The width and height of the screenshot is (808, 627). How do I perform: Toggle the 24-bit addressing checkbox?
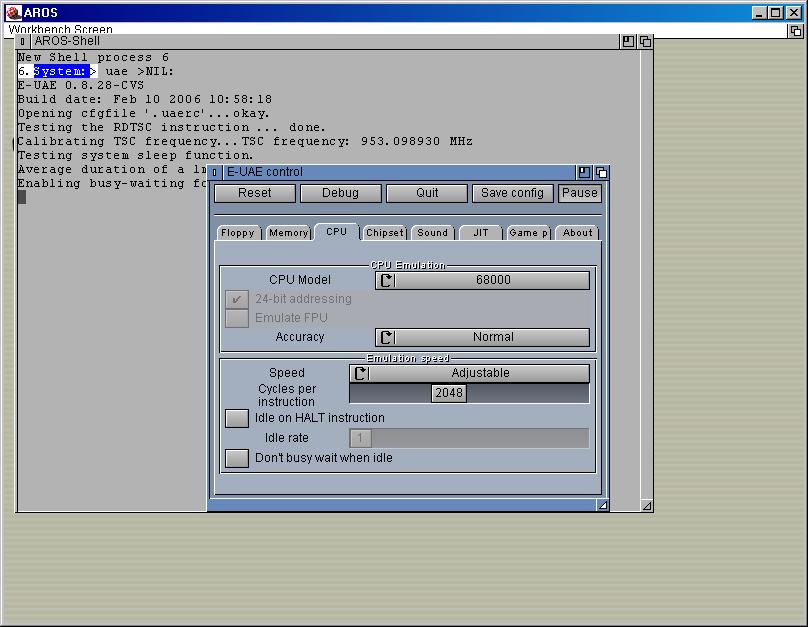click(x=237, y=299)
